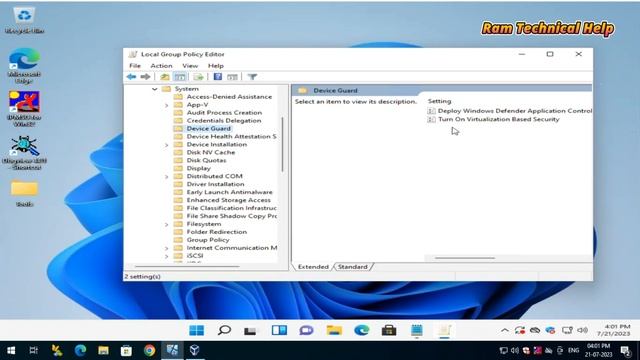Click Windows 11 Start button in inner taskbar

pos(197,330)
